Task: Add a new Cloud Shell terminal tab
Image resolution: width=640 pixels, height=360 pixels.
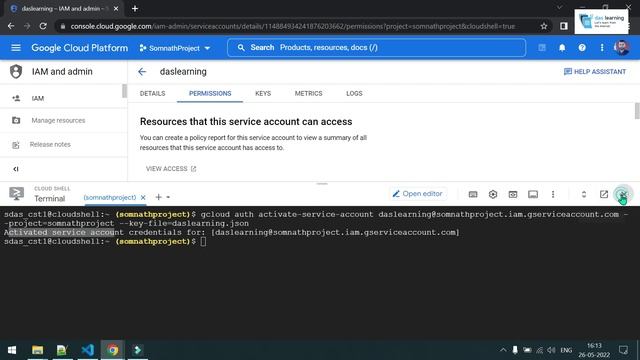Action: coord(158,197)
